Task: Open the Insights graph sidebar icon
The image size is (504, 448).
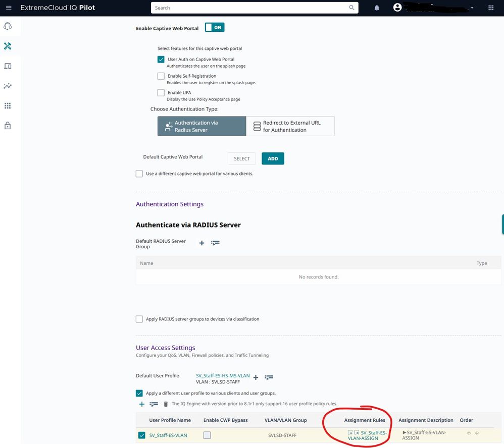Action: (x=8, y=86)
